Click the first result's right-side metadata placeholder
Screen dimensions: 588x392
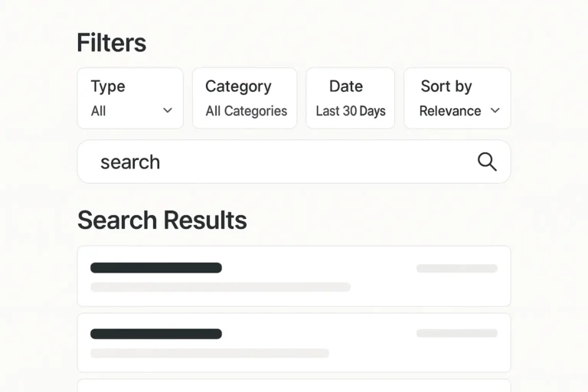[x=457, y=269]
